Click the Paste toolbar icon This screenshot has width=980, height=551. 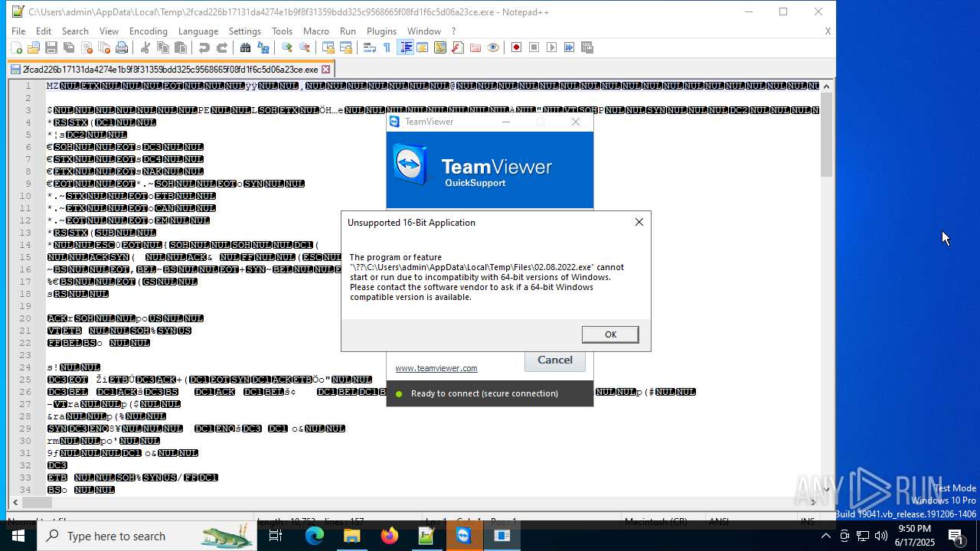pos(181,47)
